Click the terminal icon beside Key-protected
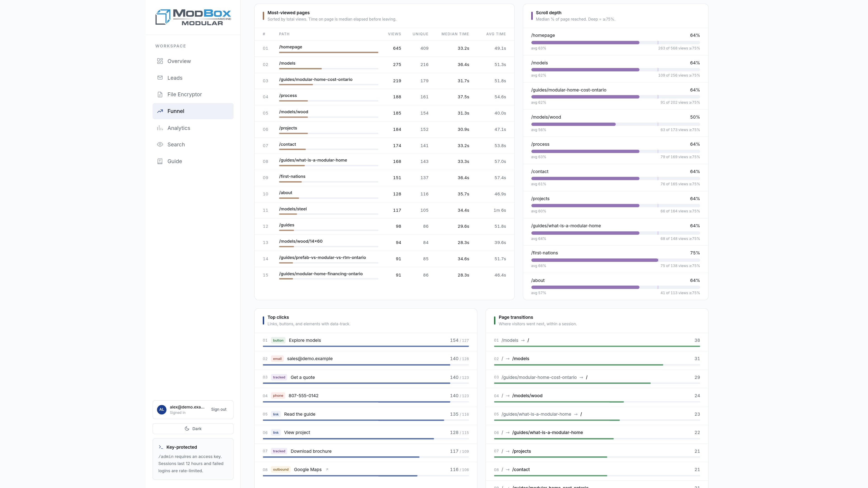 pyautogui.click(x=161, y=447)
